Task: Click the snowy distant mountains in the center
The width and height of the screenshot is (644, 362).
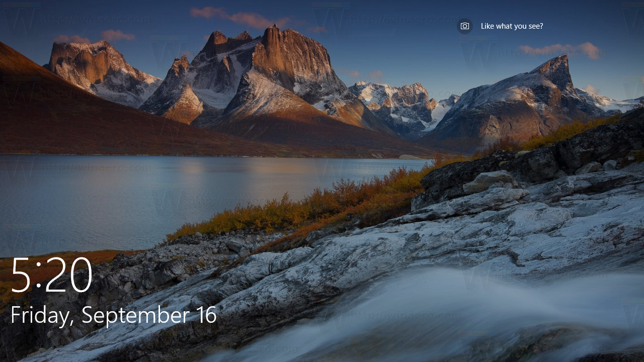Action: pyautogui.click(x=392, y=101)
